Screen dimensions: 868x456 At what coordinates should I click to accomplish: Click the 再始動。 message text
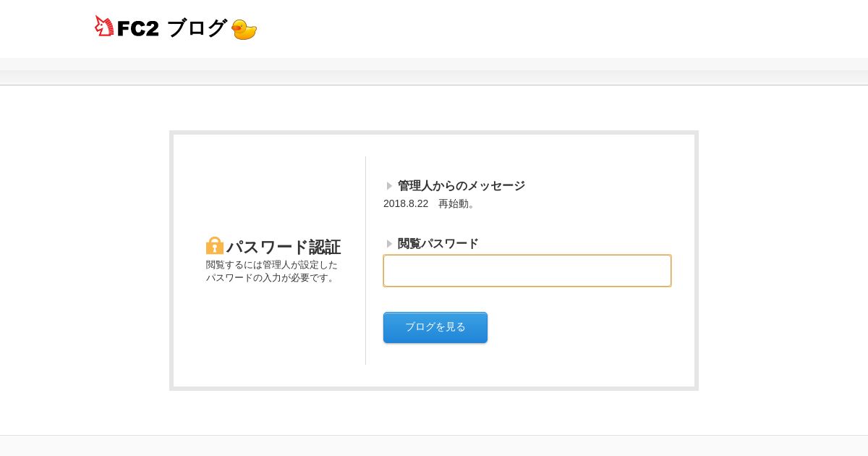click(x=457, y=203)
